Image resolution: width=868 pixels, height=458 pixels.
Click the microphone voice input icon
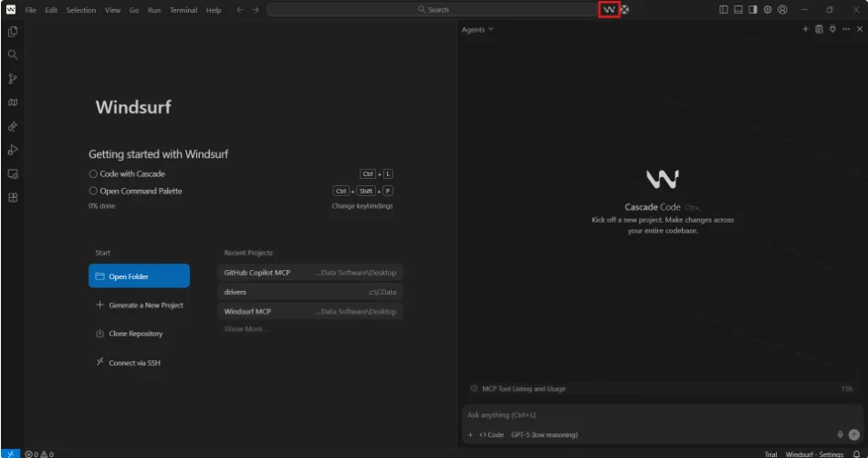point(840,435)
